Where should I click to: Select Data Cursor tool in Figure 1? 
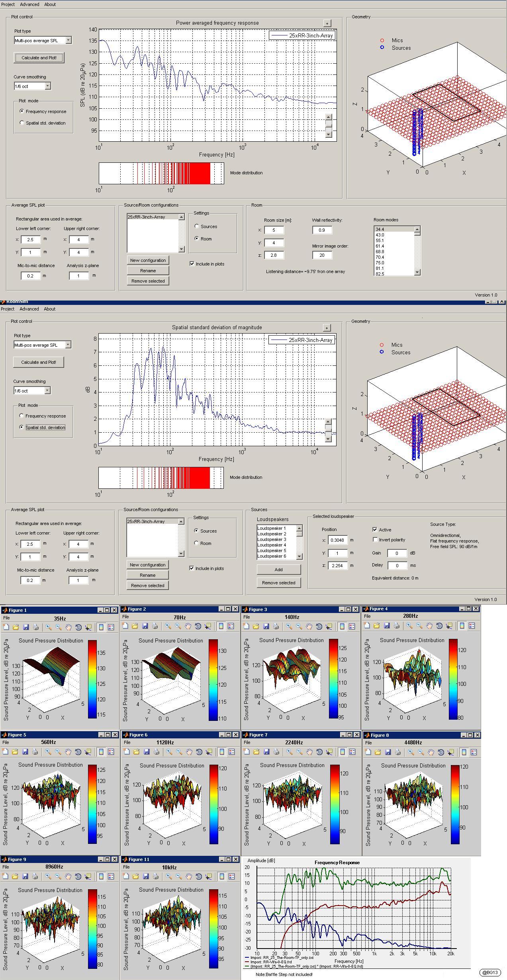(x=88, y=627)
